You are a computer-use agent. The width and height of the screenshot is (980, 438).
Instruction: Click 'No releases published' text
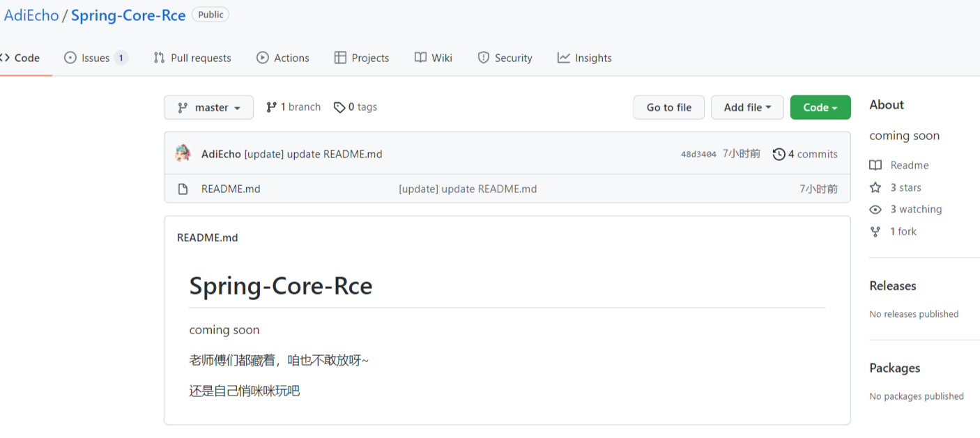click(x=914, y=314)
